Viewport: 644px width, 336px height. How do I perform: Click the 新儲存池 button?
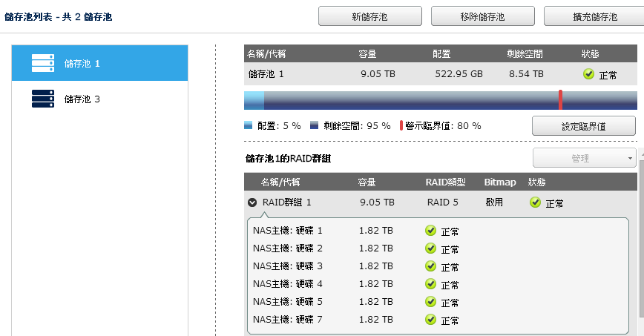(369, 16)
